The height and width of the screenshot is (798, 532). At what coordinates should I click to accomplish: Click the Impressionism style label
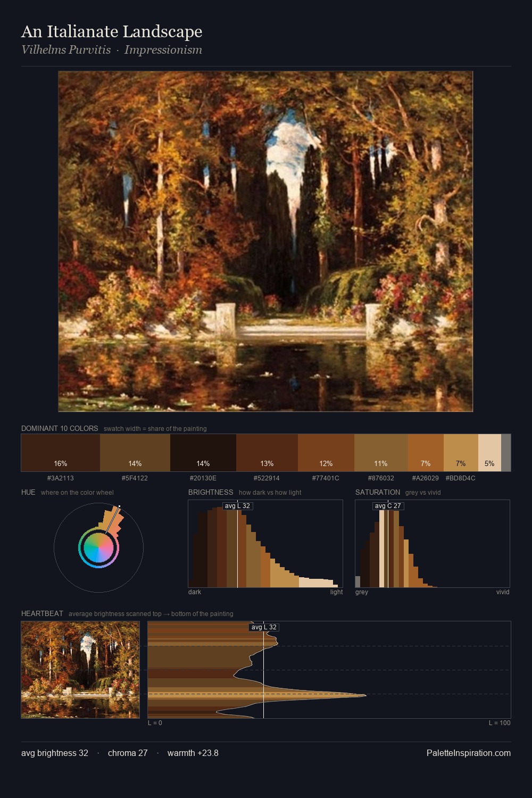point(163,50)
